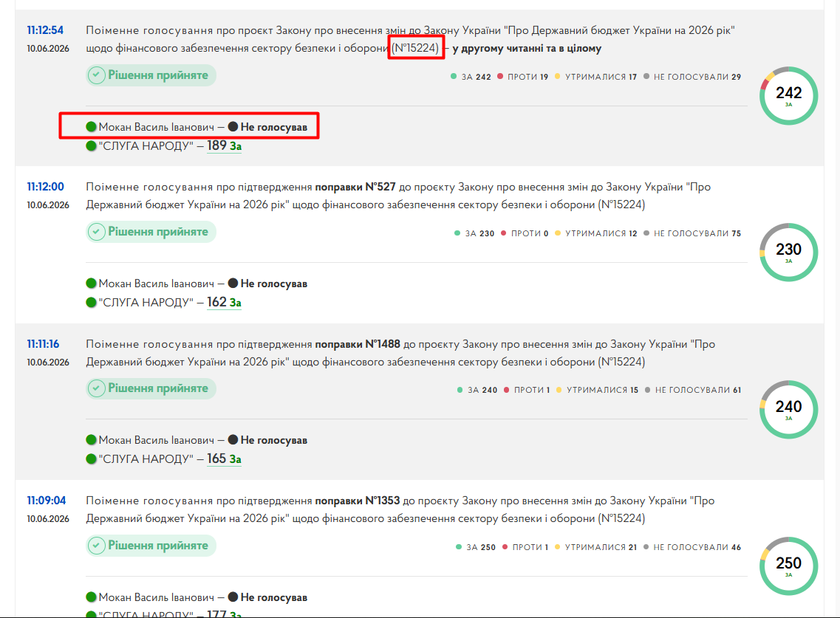Click the "ПРОТИ 19" legend entry
Screen dimensions: 840x618
point(522,77)
